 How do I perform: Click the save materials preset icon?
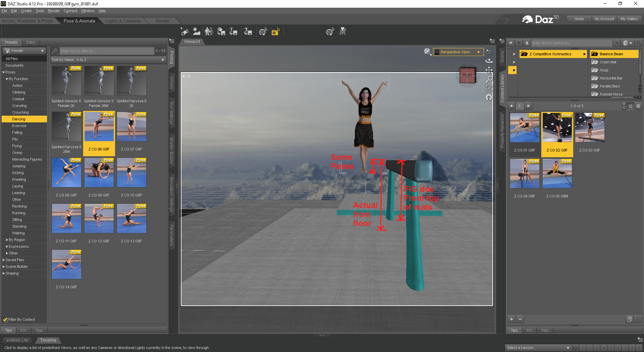pyautogui.click(x=221, y=32)
